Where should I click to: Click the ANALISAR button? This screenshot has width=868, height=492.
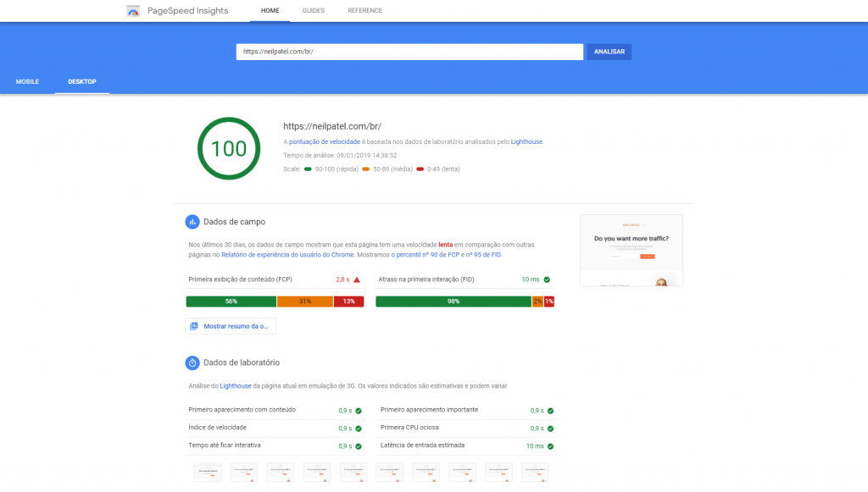tap(609, 52)
